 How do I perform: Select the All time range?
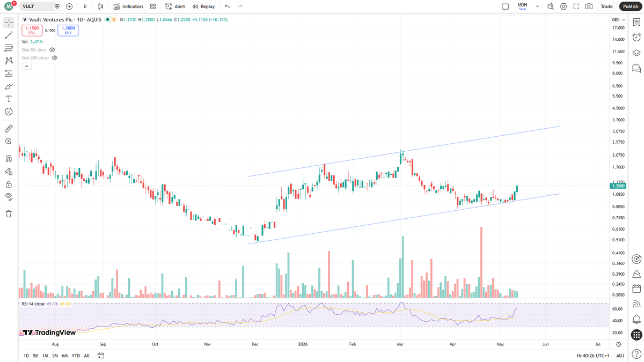click(x=87, y=356)
